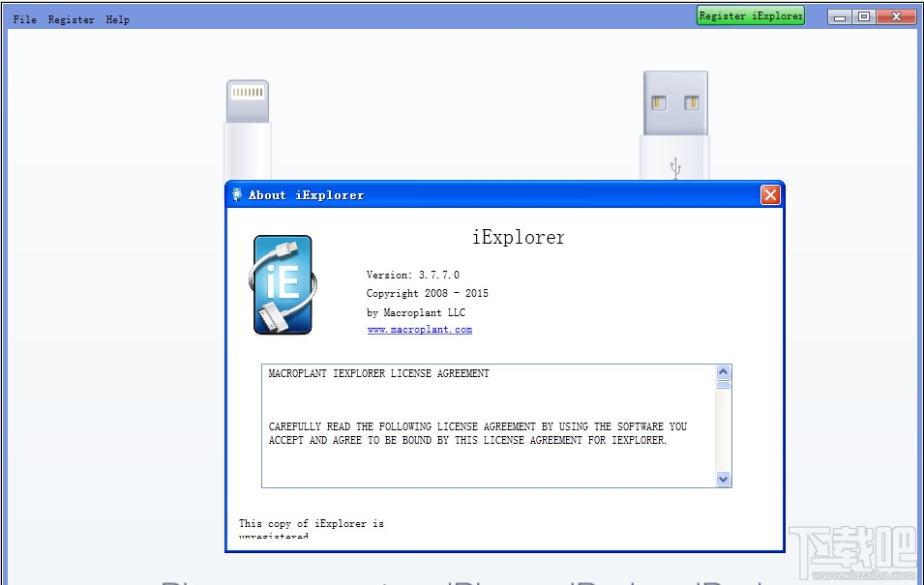The image size is (924, 585).
Task: Click MACROPLANT IEXPLORER LICENSE AGREEMENT heading
Action: coord(379,373)
